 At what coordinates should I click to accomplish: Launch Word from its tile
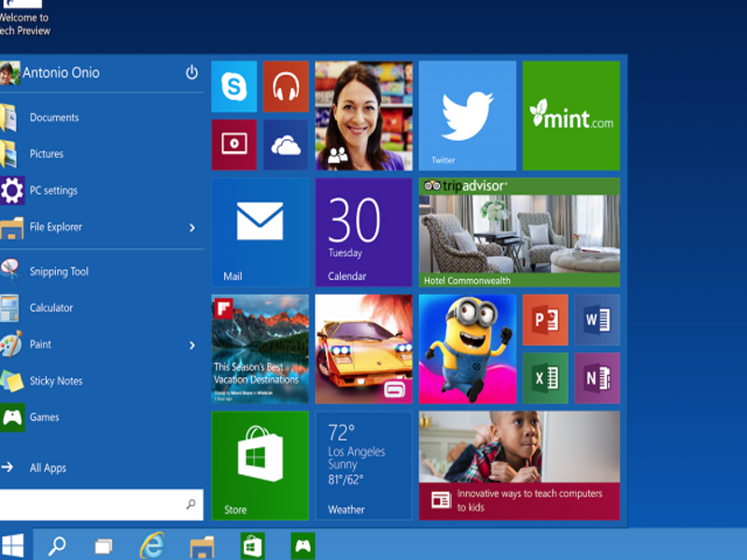coord(598,320)
